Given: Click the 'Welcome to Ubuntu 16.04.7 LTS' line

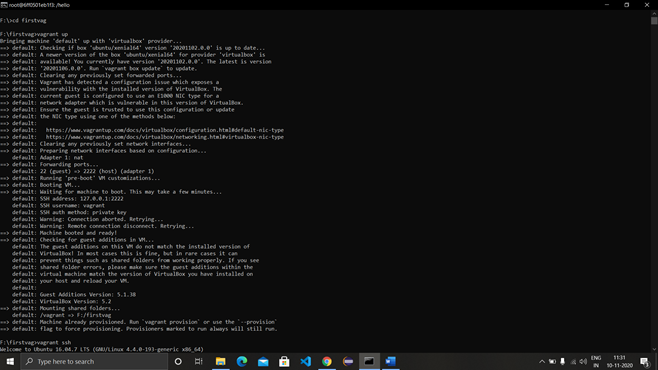Looking at the screenshot, I should coord(102,349).
